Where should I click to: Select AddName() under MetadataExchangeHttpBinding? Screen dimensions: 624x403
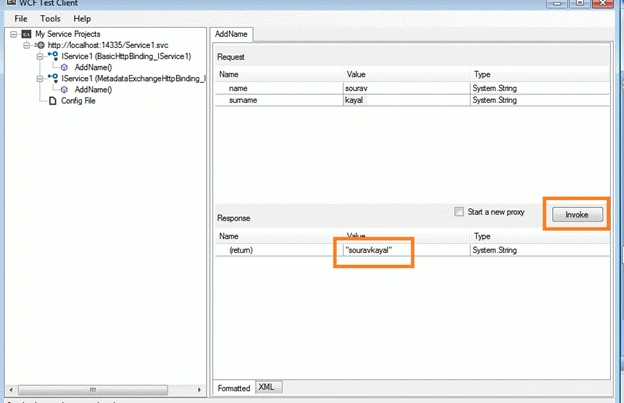[94, 90]
